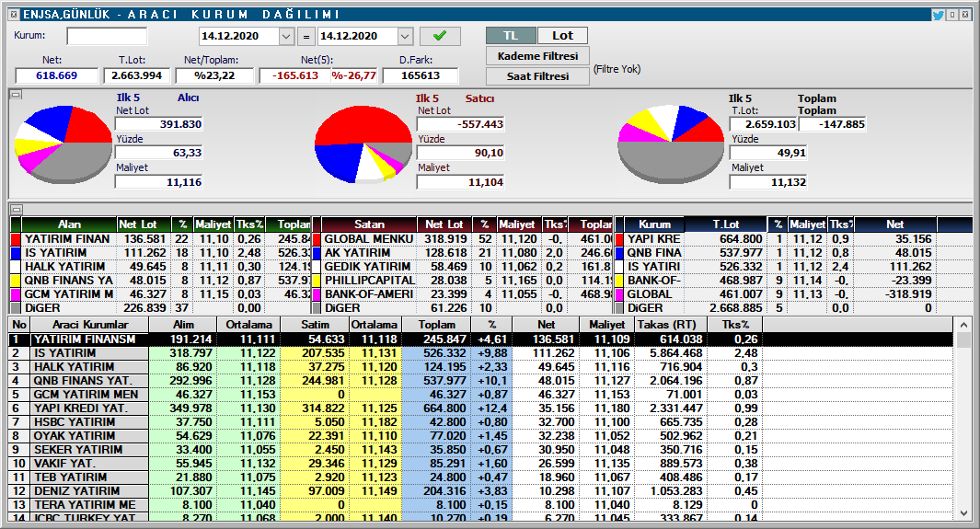The height and width of the screenshot is (529, 980).
Task: Click the totals pie chart
Action: point(671,144)
